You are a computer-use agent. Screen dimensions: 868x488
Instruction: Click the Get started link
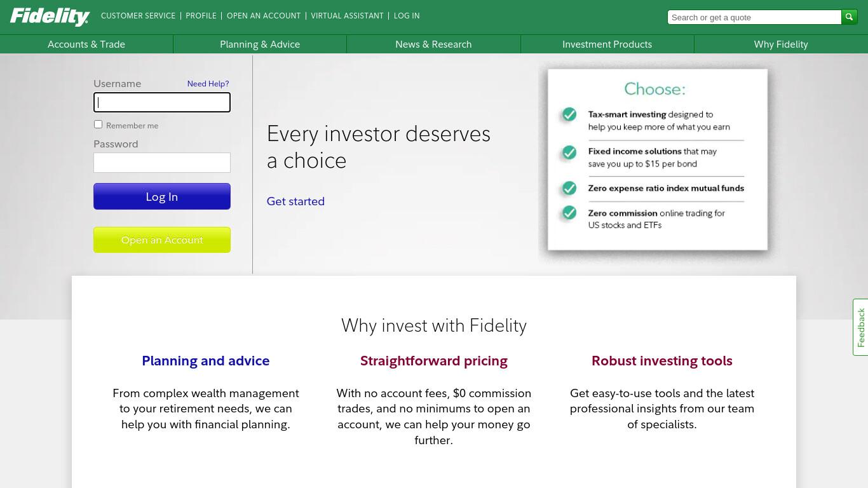[x=295, y=201]
